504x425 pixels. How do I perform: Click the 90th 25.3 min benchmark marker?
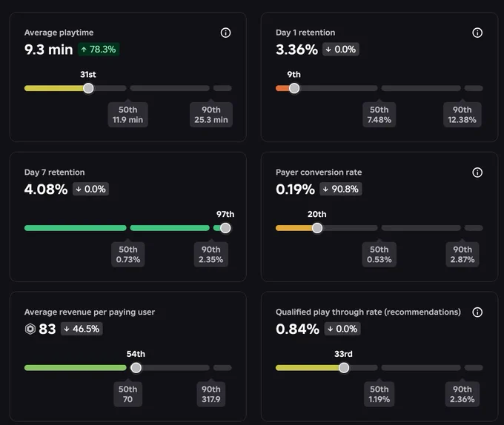211,114
